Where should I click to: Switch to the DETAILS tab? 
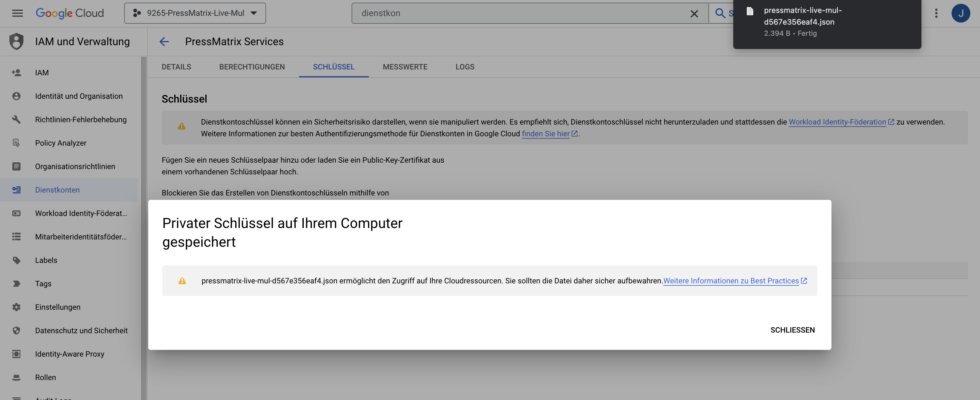point(177,67)
